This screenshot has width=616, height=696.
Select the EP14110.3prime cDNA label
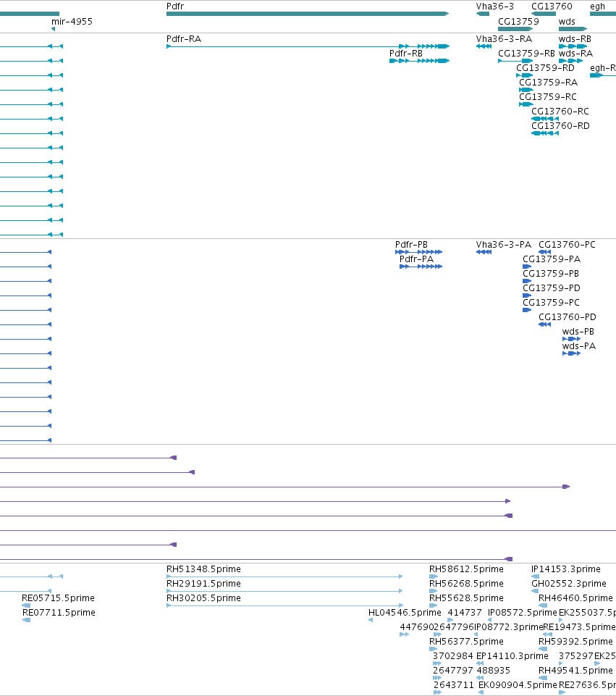[512, 656]
